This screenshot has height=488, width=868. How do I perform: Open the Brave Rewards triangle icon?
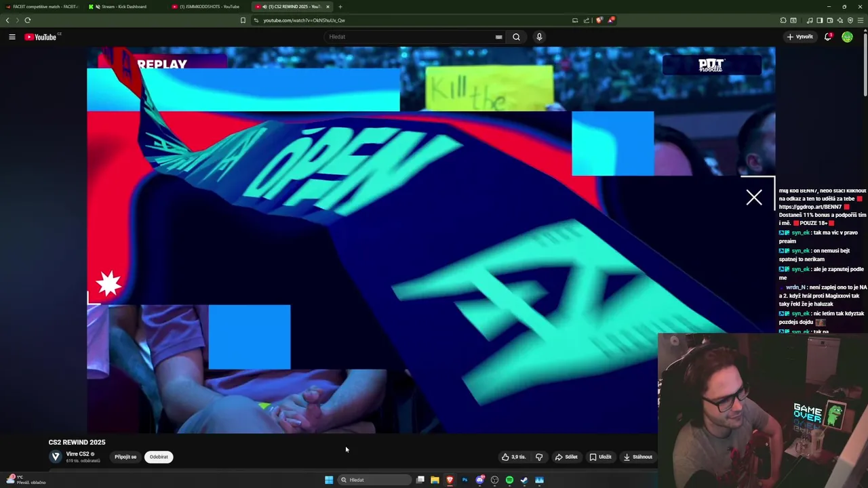point(610,20)
